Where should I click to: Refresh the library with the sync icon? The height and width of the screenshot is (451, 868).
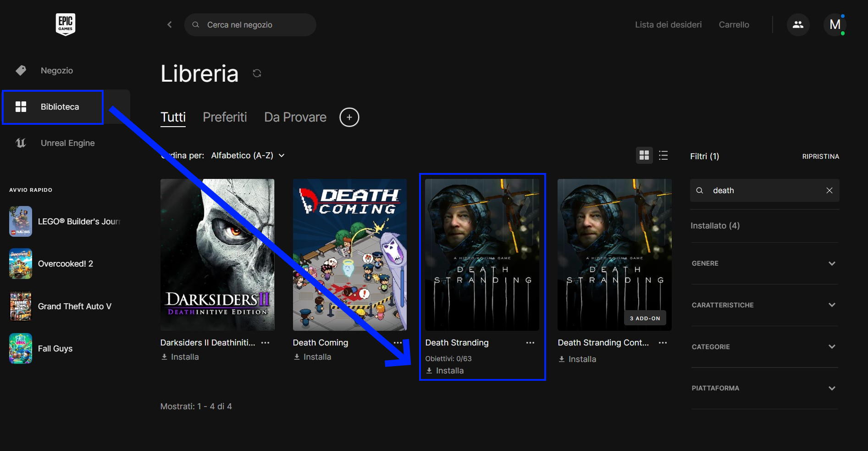point(257,73)
